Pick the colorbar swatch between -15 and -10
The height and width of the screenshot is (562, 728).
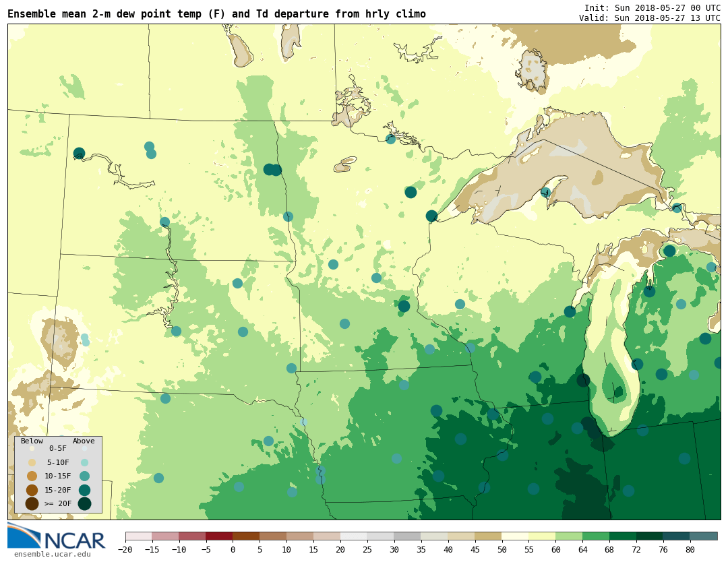pos(165,536)
